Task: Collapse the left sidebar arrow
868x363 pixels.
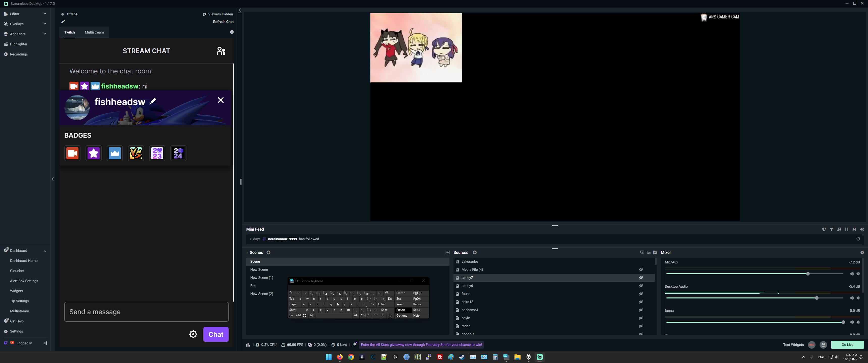Action: point(52,179)
